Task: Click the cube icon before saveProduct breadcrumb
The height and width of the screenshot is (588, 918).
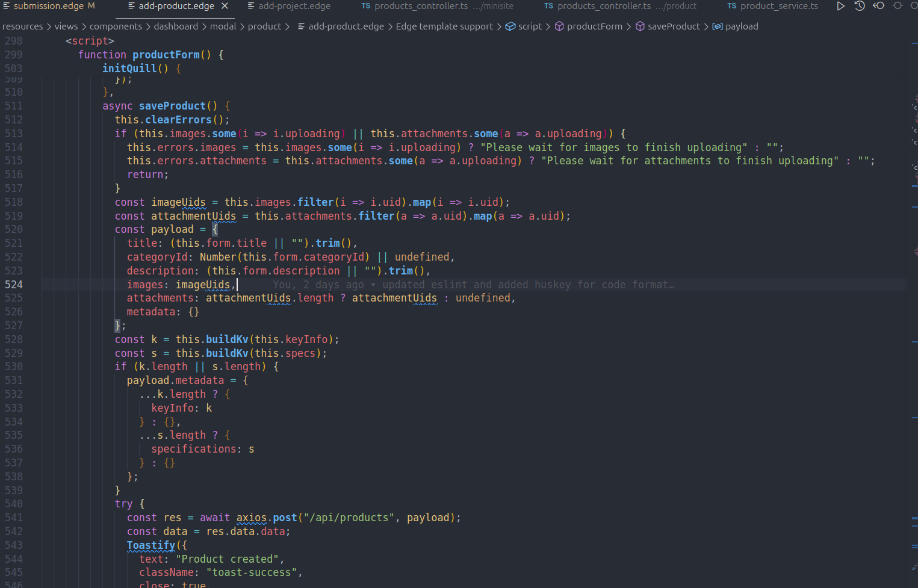Action: click(x=640, y=26)
